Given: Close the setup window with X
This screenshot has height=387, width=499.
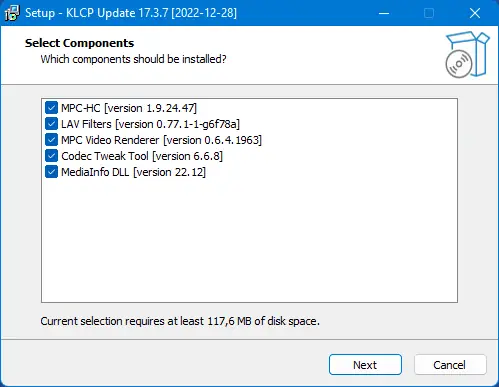Looking at the screenshot, I should pos(475,13).
